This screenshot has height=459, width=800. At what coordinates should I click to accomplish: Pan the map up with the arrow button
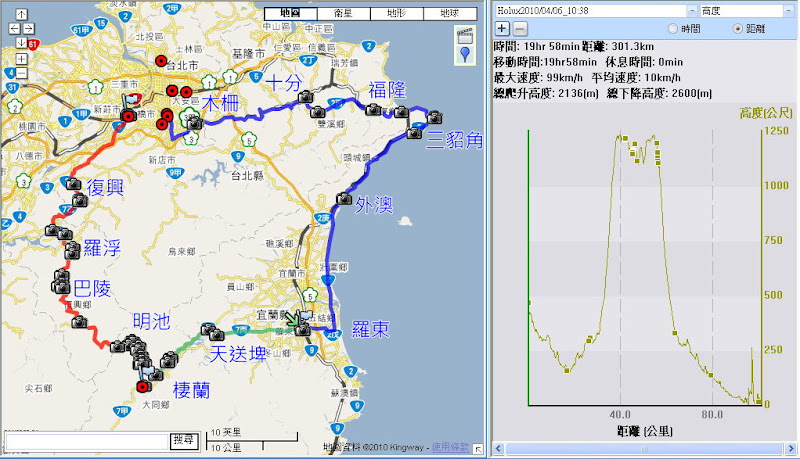pos(21,14)
